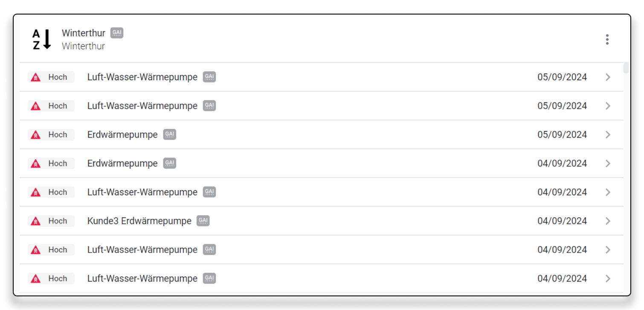Open the three-dot options menu
This screenshot has width=644, height=310.
(x=607, y=39)
